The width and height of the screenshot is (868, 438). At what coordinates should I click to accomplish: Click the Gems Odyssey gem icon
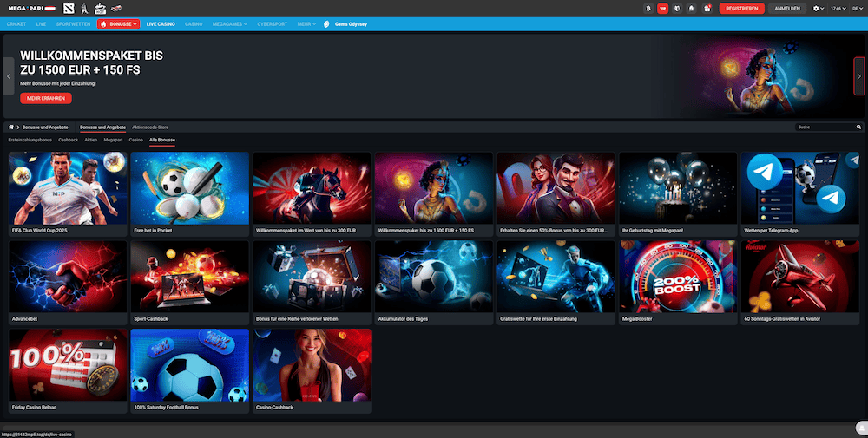coord(326,24)
